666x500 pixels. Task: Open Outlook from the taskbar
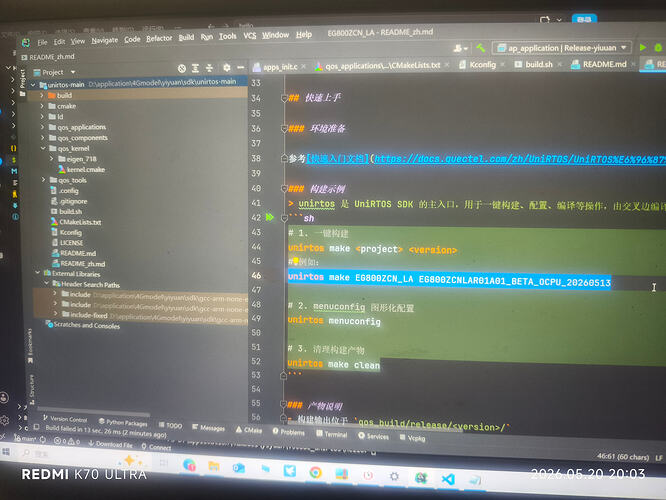pos(239,468)
